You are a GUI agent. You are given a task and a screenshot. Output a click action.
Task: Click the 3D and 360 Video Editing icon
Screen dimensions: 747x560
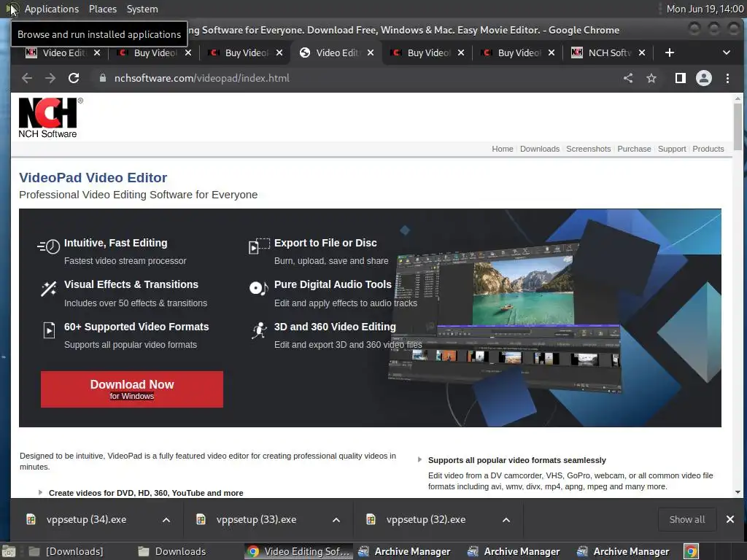point(259,330)
